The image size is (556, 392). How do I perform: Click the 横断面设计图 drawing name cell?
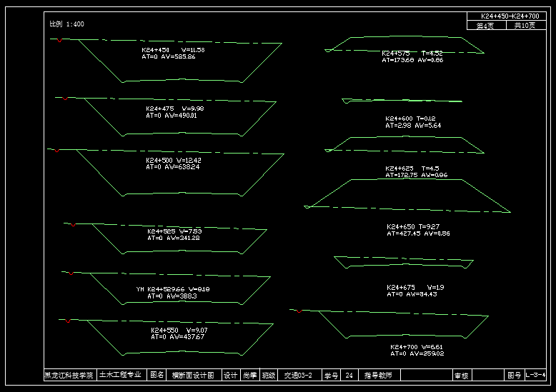(x=192, y=375)
